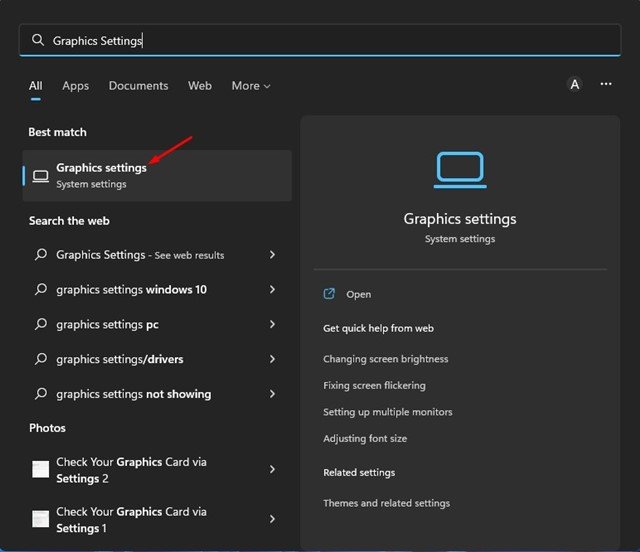Select the Web filter tab

coord(200,86)
